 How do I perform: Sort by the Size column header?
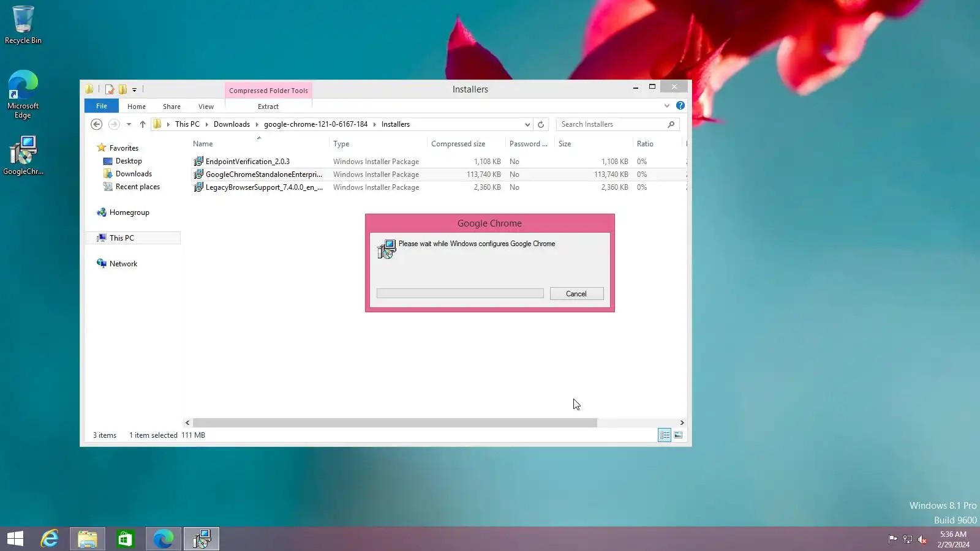coord(565,144)
